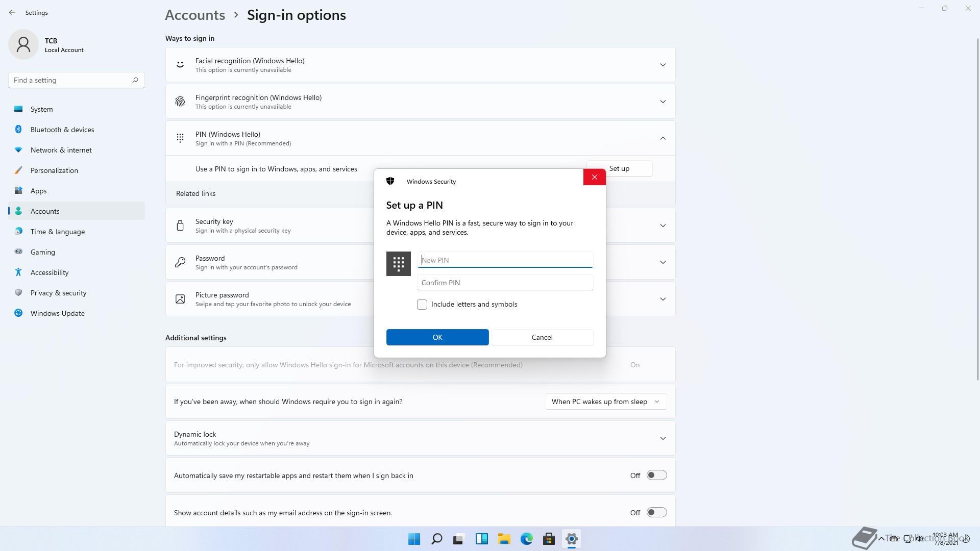Click the search magnifier in Find a setting

tap(135, 80)
